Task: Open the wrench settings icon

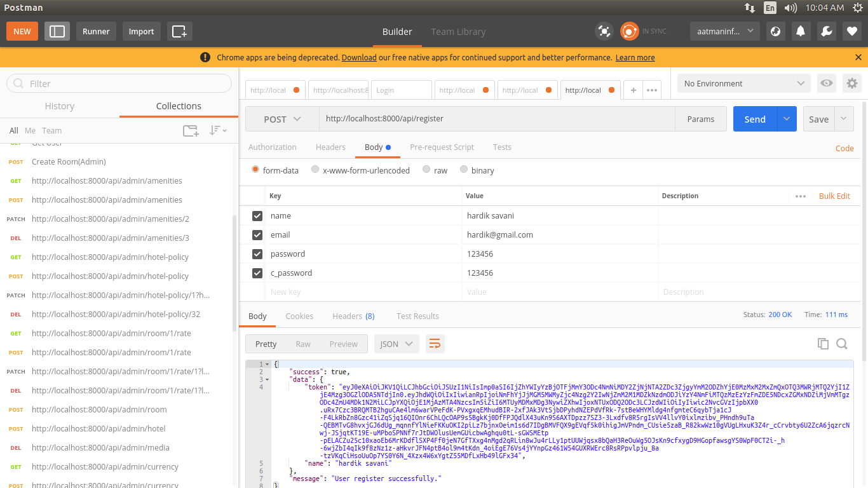Action: pos(826,31)
